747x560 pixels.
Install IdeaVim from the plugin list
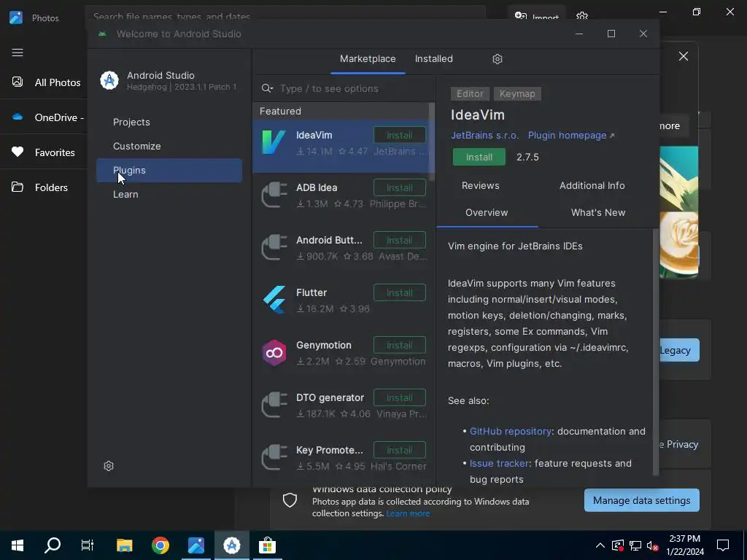[399, 135]
